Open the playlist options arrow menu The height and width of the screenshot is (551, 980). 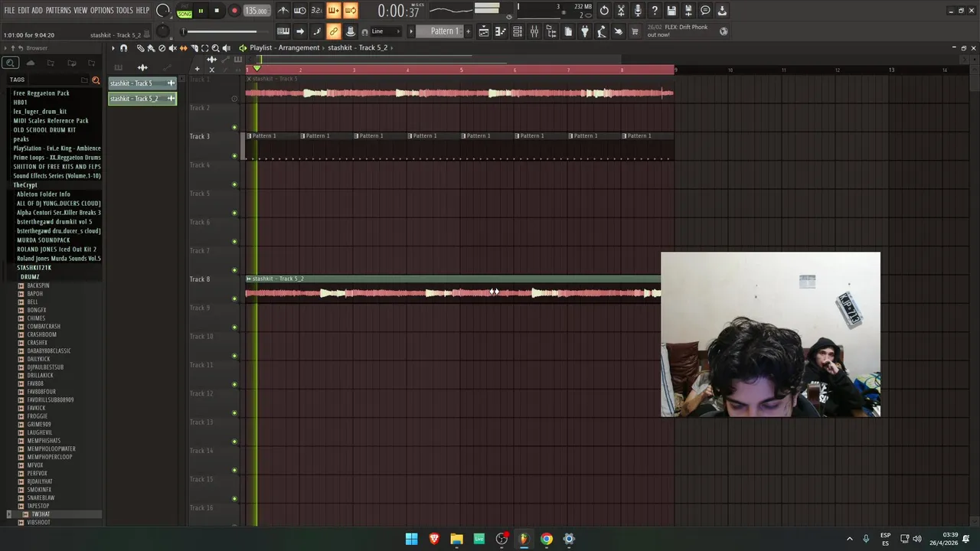pyautogui.click(x=113, y=48)
